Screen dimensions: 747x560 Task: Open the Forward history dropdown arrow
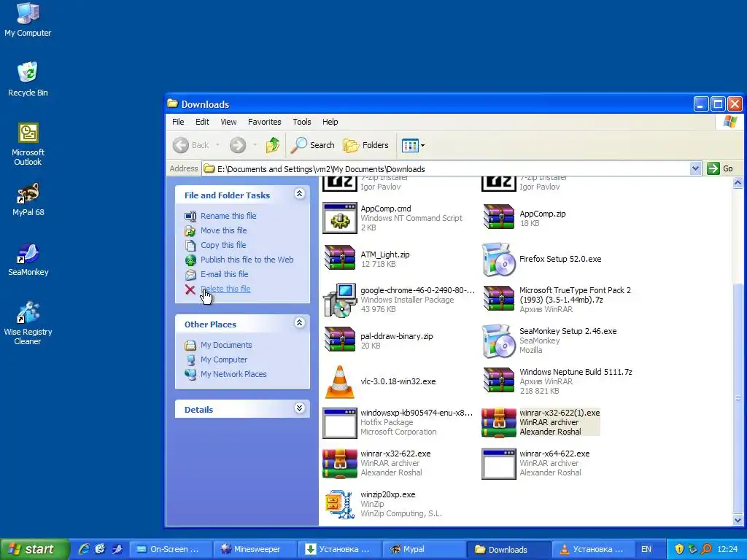[x=255, y=145]
